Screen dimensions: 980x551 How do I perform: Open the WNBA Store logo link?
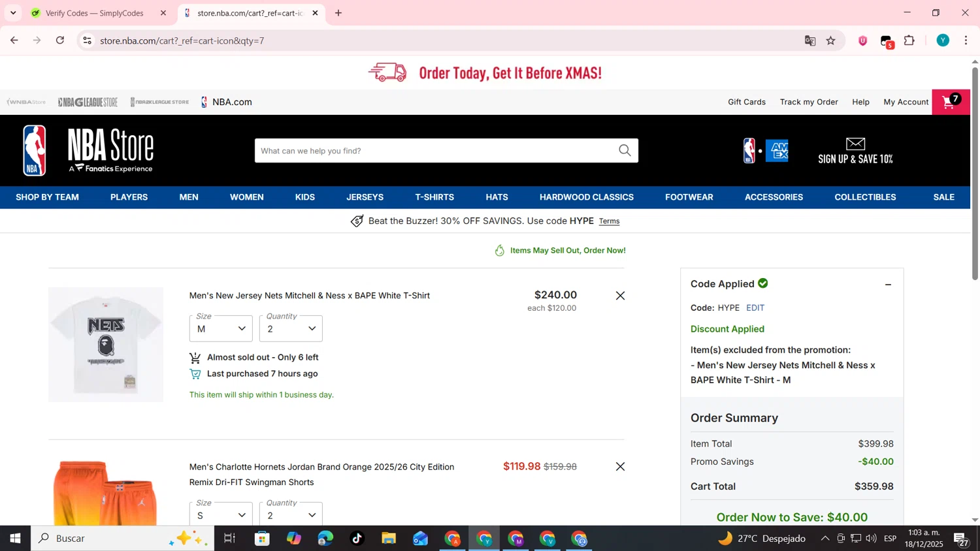(26, 102)
